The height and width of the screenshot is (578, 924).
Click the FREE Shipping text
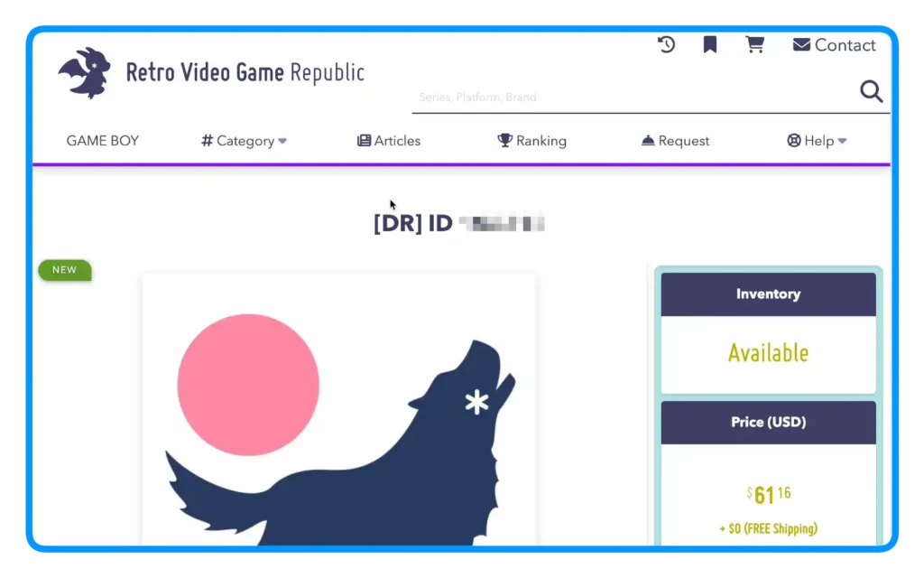pos(768,528)
